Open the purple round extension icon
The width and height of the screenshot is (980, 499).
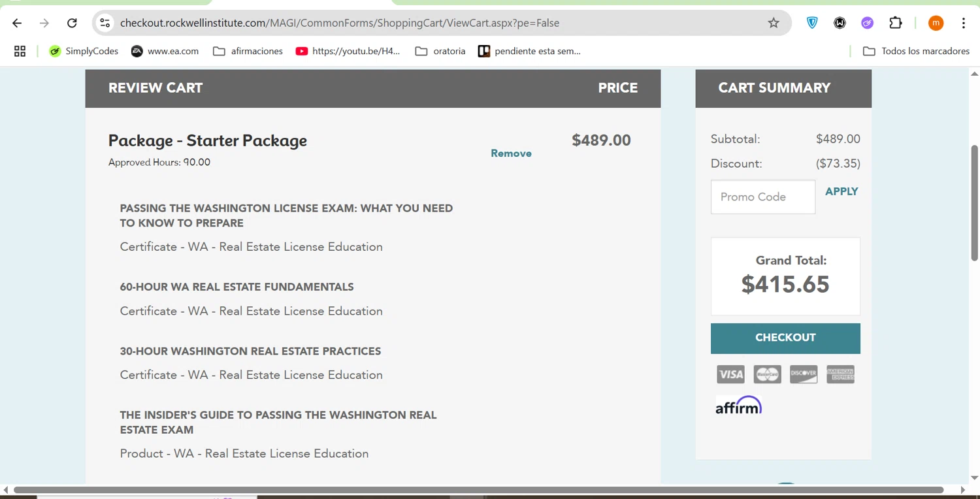[x=867, y=23]
